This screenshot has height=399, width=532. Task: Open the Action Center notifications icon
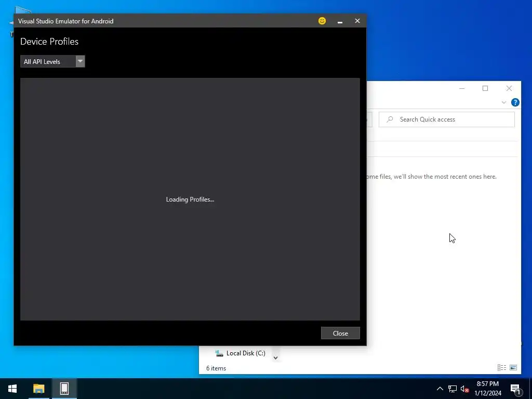[515, 389]
